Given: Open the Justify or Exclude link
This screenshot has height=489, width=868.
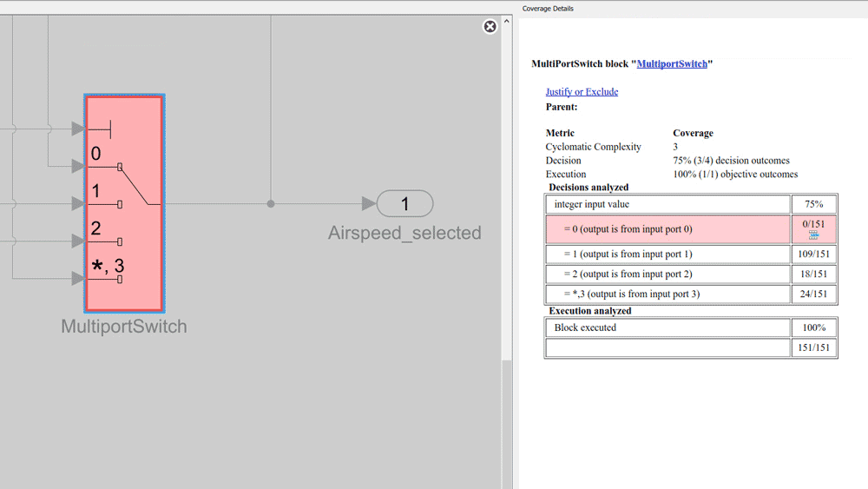Looking at the screenshot, I should click(x=582, y=92).
